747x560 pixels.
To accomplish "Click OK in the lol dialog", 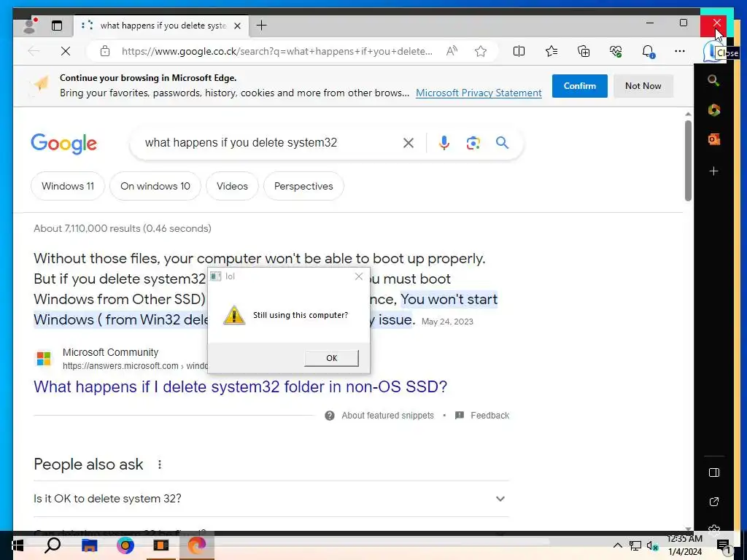I will (x=332, y=358).
